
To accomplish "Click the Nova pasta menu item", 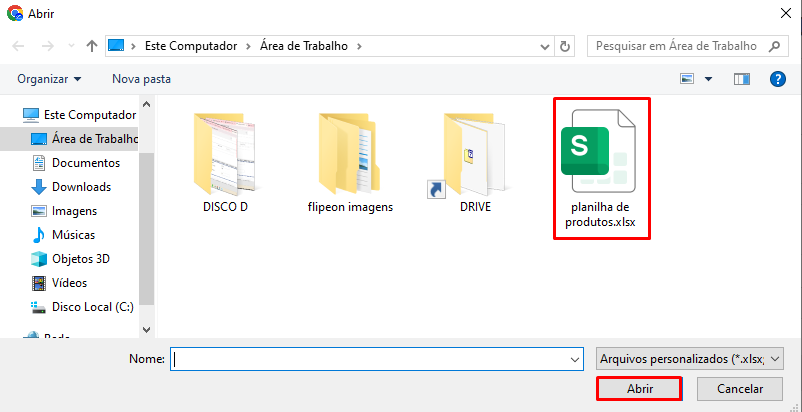I will (x=141, y=78).
